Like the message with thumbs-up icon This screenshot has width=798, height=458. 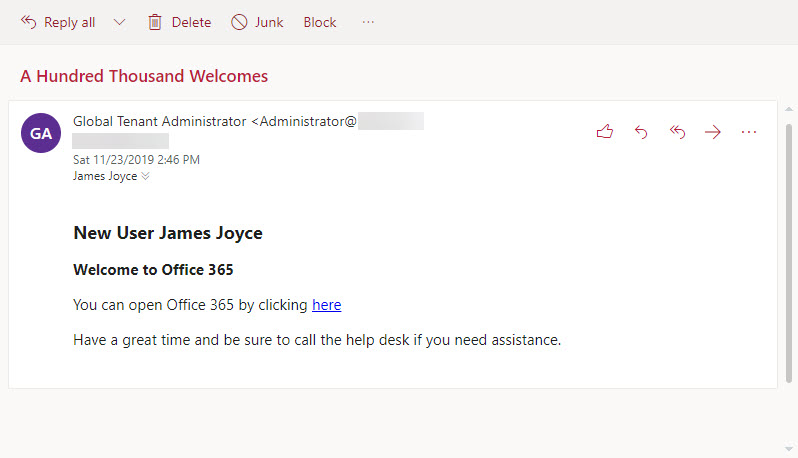pos(605,132)
